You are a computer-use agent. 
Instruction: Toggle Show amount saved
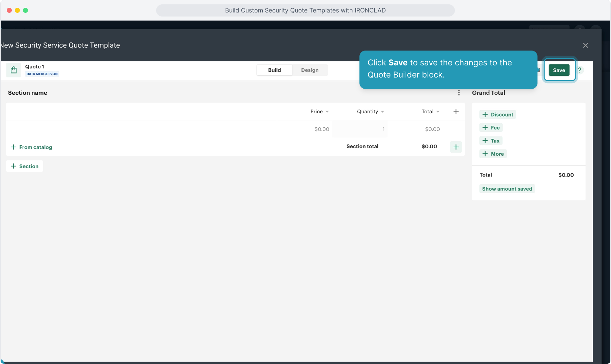click(x=507, y=189)
